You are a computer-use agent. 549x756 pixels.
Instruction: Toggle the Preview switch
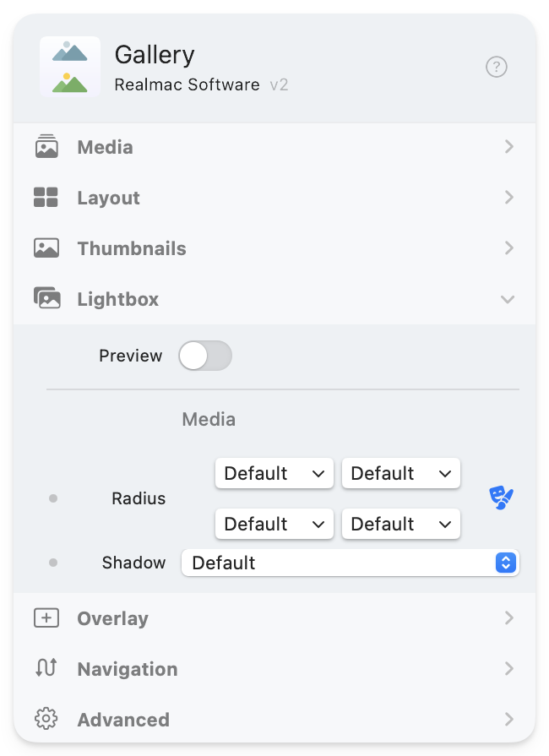click(205, 356)
